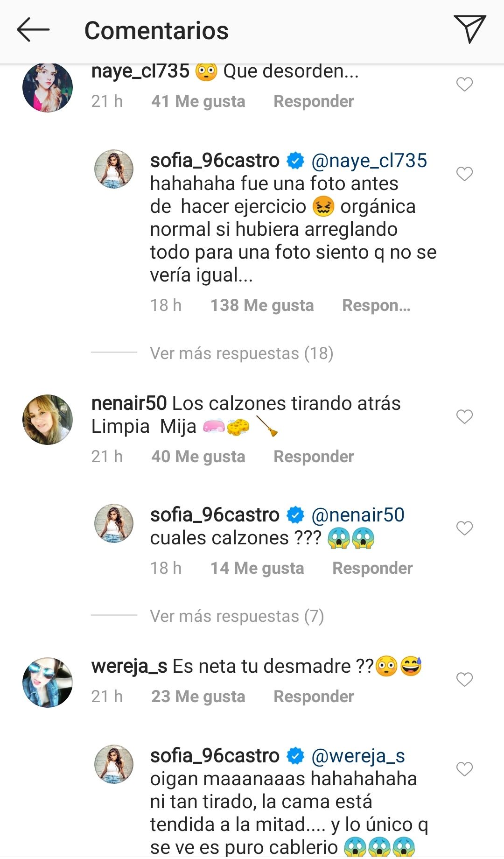
Task: Like sofia_96castro's reply about 'foto antes de hacer ejercicio'
Action: coord(464,174)
